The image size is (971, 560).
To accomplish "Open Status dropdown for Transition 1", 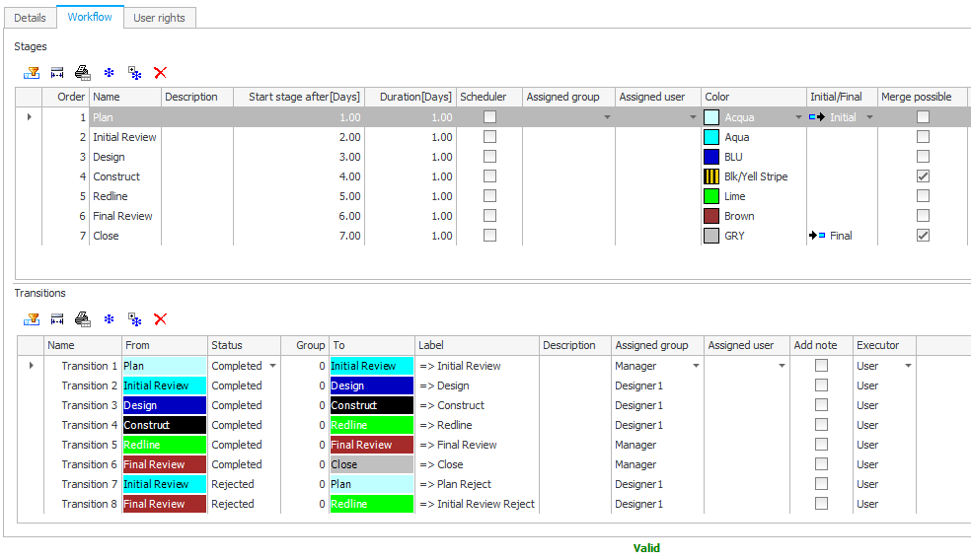I will click(272, 366).
